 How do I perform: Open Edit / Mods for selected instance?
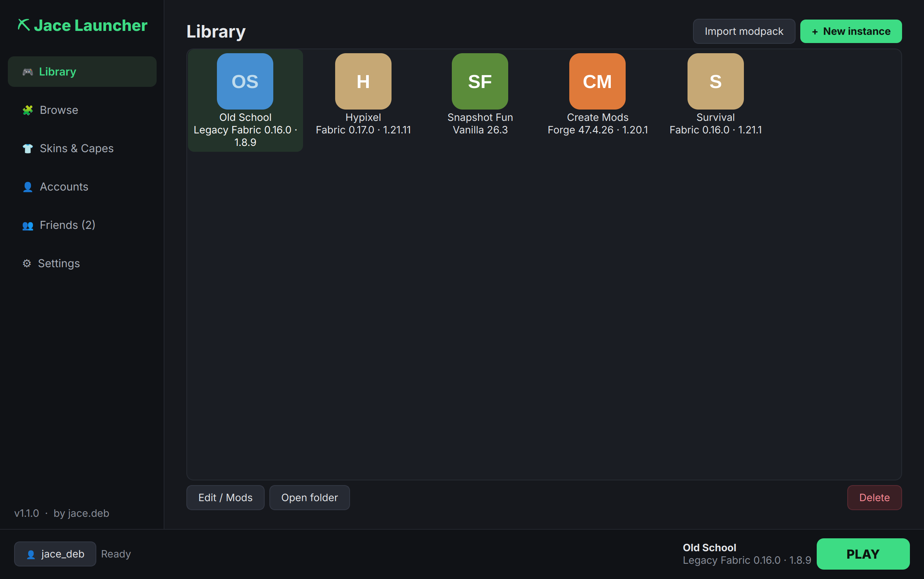[x=226, y=498]
